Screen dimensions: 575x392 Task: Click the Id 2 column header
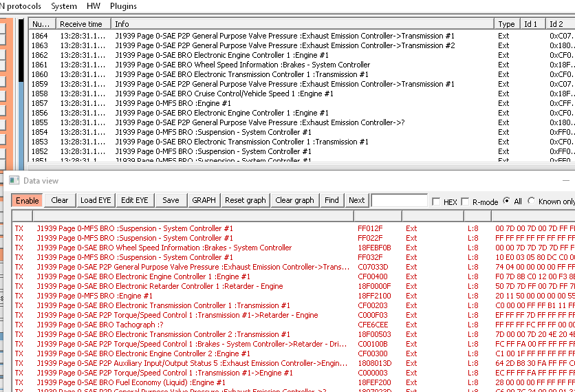pos(561,24)
